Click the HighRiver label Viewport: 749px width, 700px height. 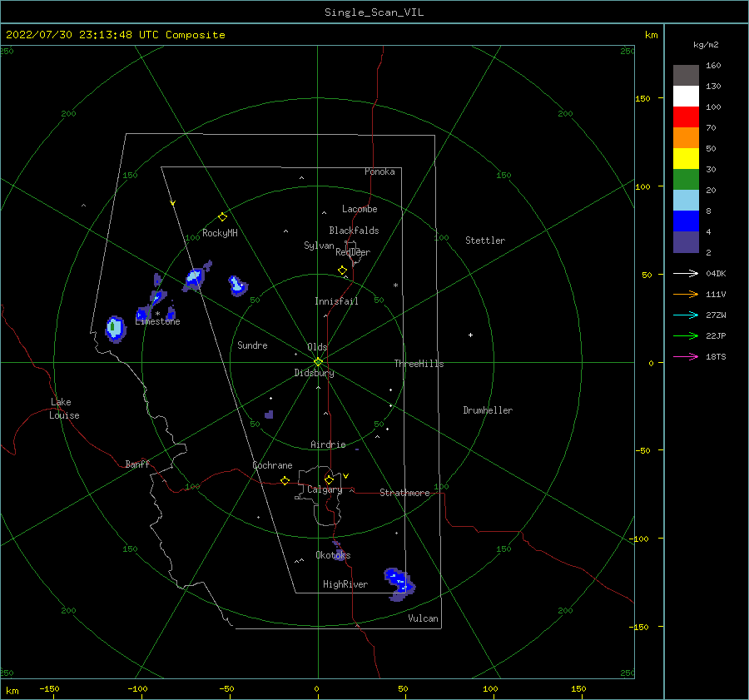[x=345, y=584]
